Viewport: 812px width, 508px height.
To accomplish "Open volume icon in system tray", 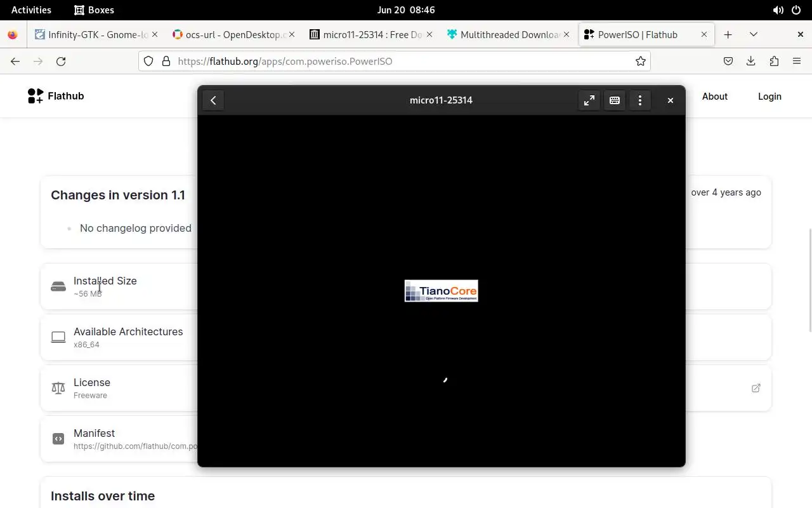I will click(778, 10).
